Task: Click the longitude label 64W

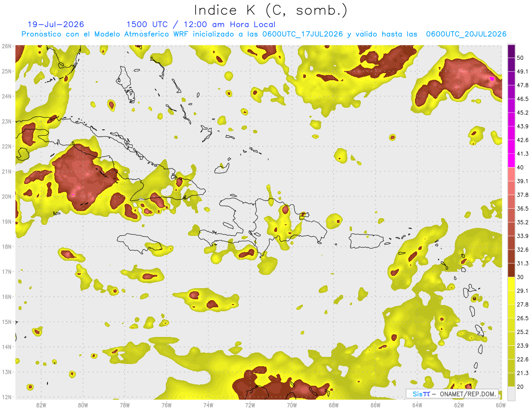Action: 417,405
